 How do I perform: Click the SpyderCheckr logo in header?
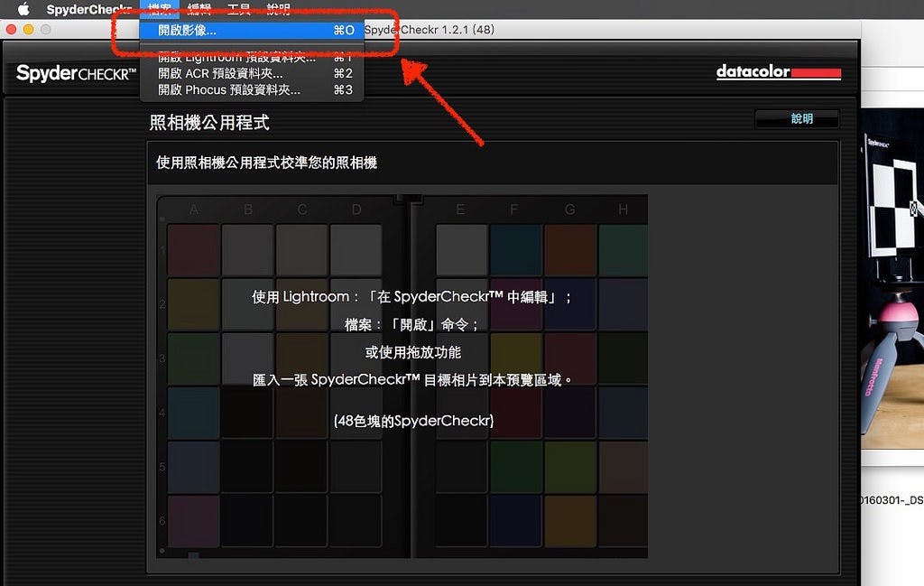coord(76,73)
